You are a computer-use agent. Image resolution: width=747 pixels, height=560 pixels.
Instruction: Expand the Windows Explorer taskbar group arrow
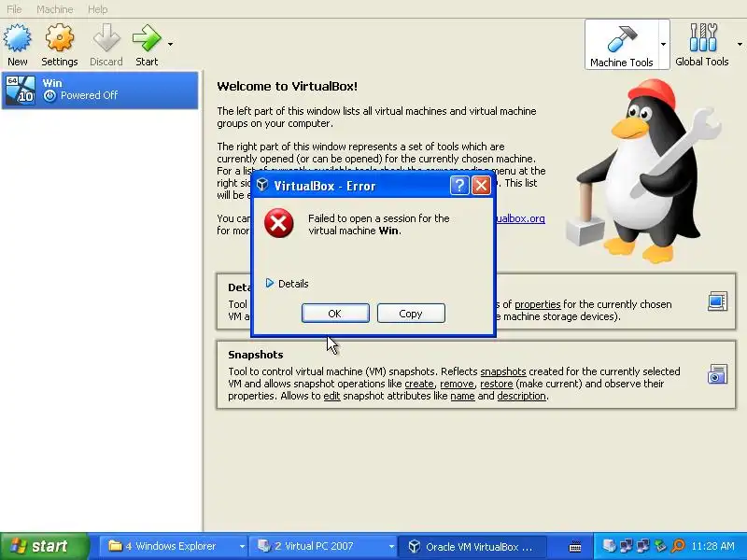pos(242,547)
